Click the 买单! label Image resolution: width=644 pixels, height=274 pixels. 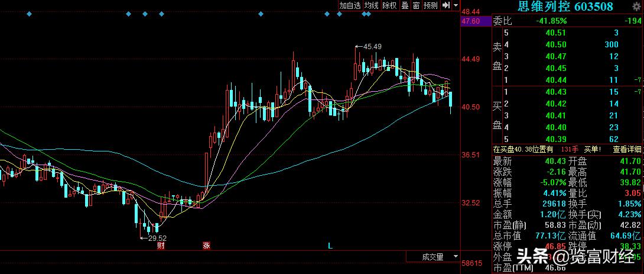[592, 149]
